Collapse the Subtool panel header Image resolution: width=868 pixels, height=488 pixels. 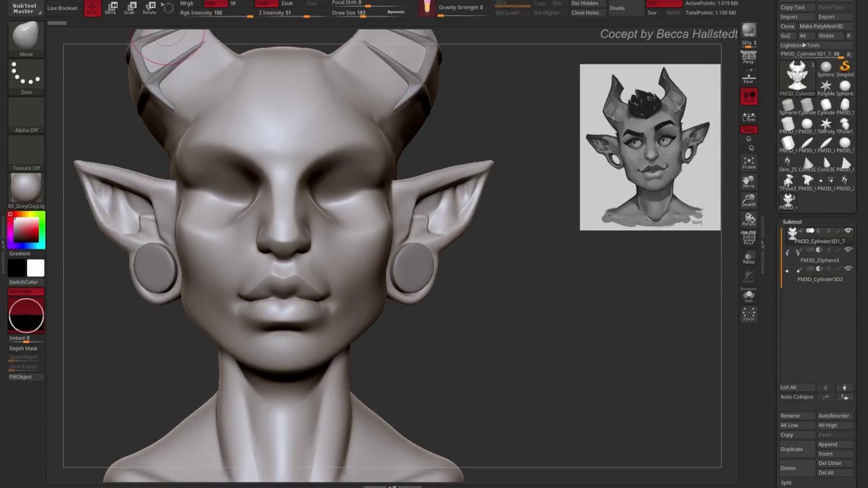coord(791,222)
